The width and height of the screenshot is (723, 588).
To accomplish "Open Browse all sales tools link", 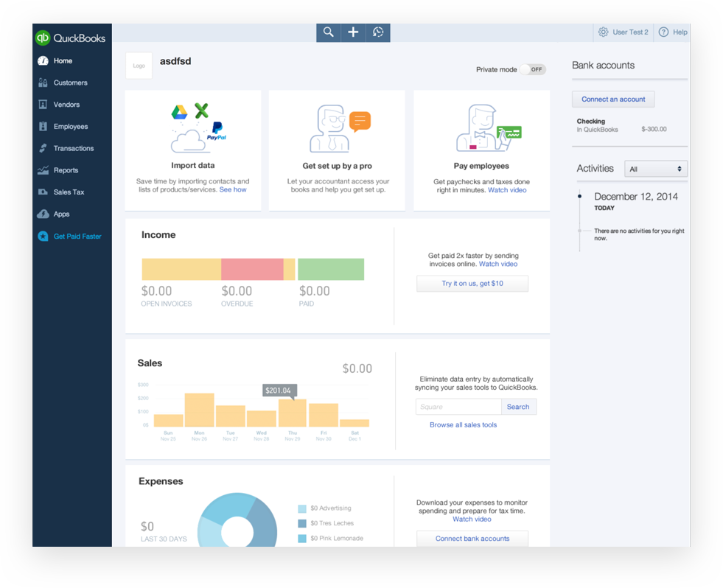I will pos(464,424).
